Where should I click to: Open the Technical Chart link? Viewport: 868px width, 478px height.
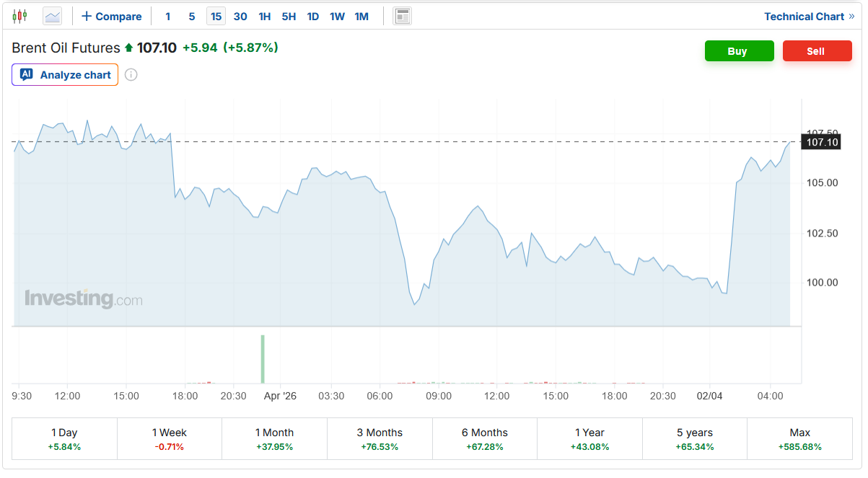click(809, 16)
